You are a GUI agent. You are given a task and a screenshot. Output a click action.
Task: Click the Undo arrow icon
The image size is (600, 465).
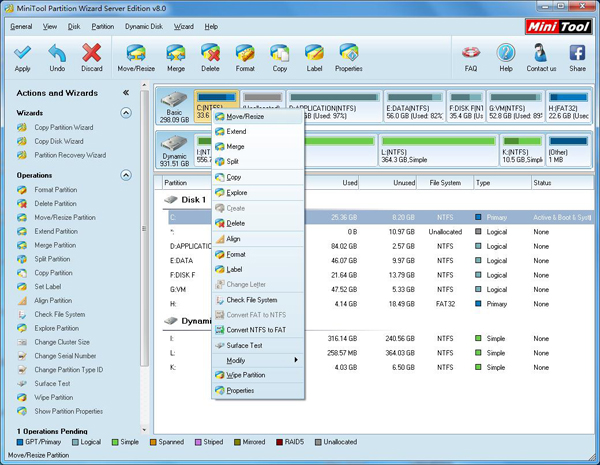[x=57, y=53]
